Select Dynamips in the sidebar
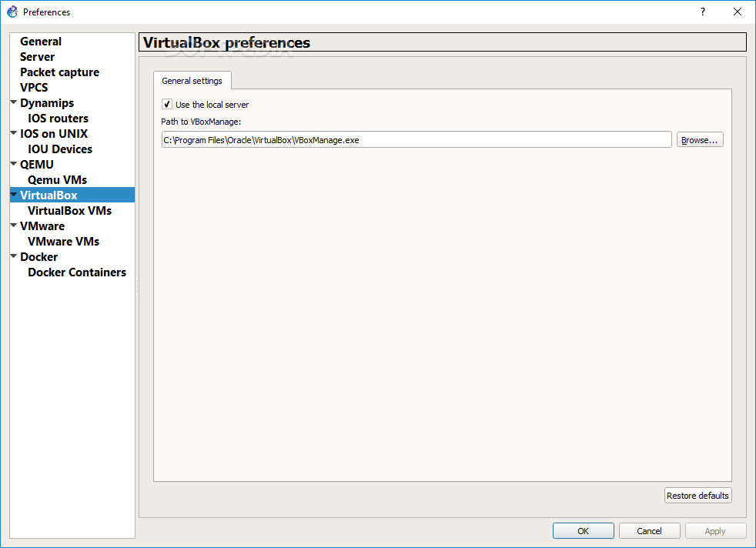This screenshot has width=756, height=548. (47, 103)
